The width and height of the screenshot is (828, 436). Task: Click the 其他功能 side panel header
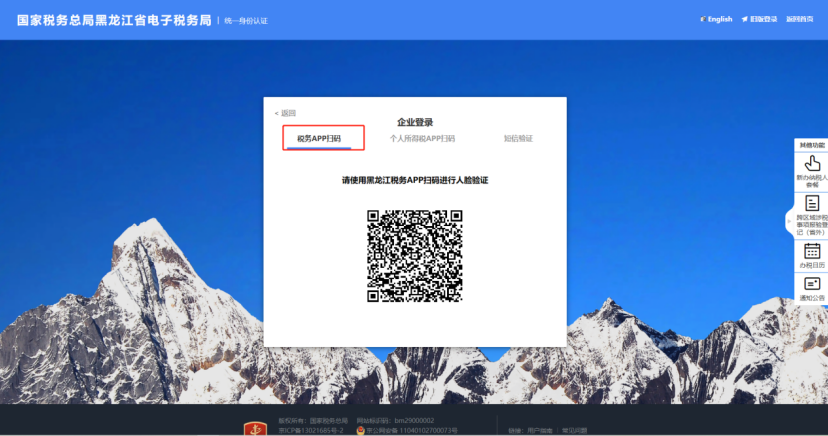click(812, 145)
